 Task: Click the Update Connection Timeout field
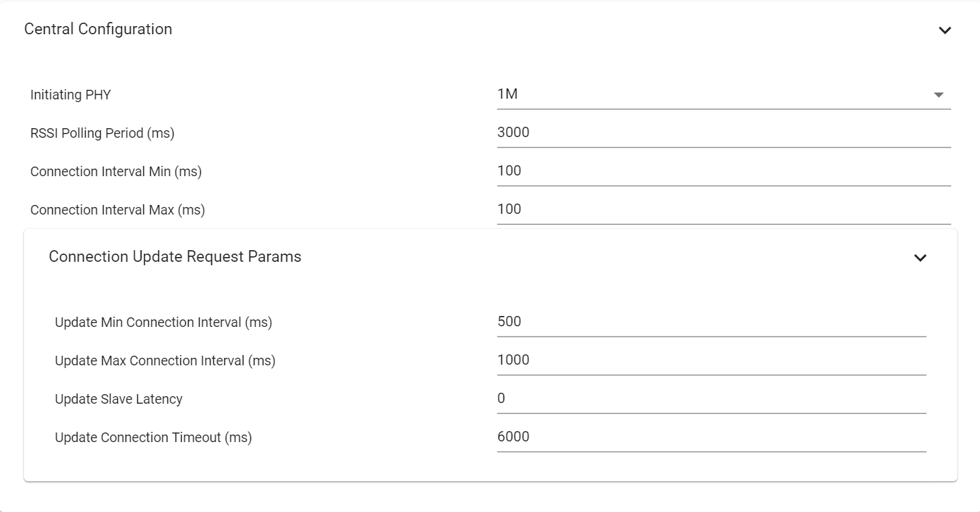point(711,437)
